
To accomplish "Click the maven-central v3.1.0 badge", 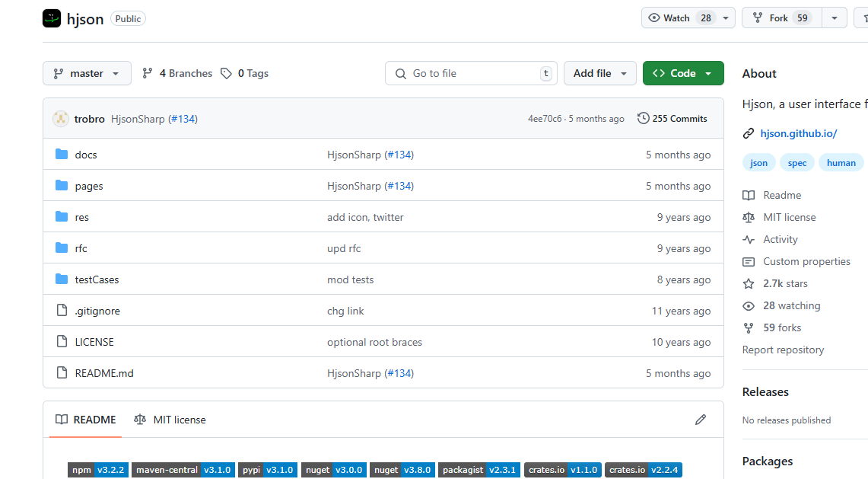I will coord(183,470).
